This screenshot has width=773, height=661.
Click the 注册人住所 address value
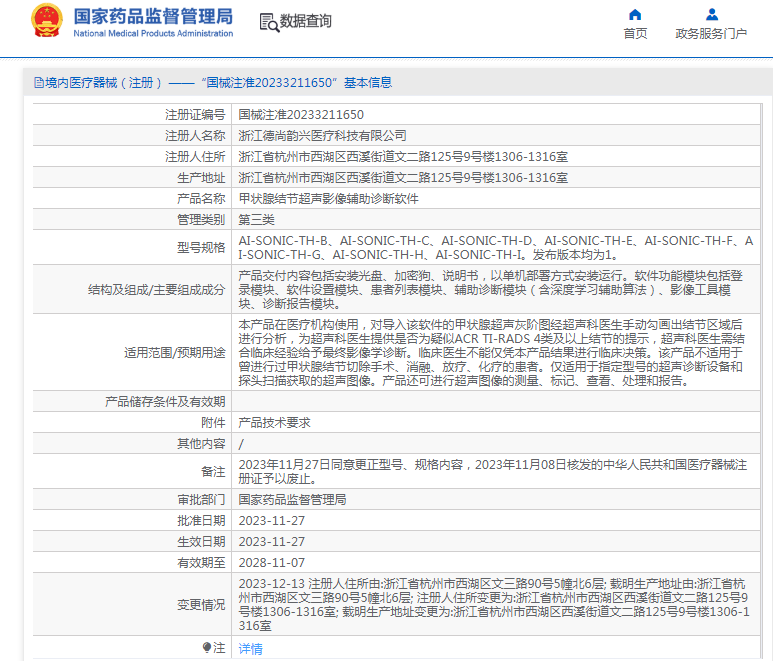[x=403, y=157]
